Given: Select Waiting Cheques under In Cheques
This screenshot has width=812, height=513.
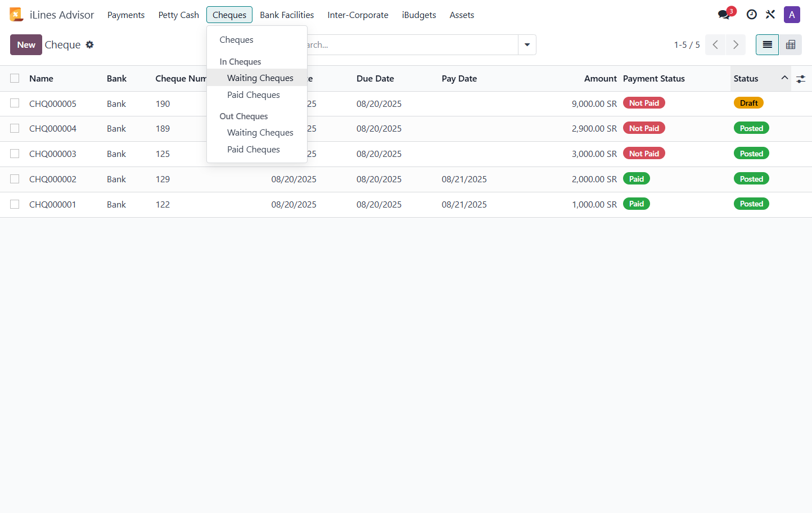Looking at the screenshot, I should click(x=257, y=78).
